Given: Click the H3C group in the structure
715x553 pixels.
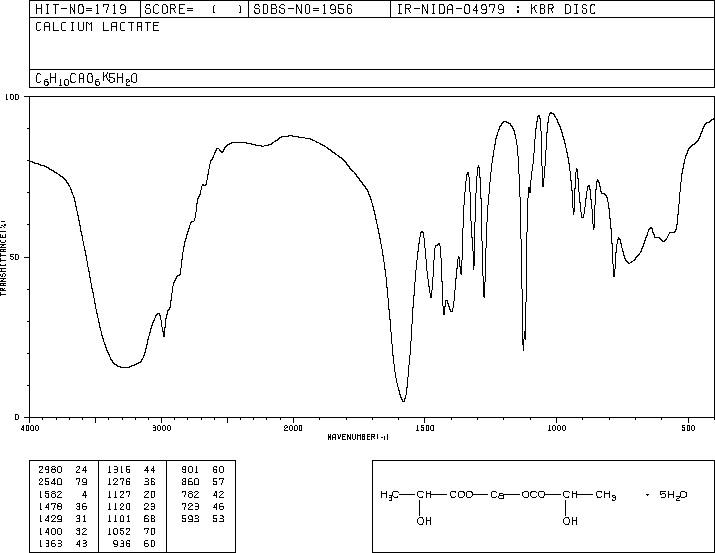Looking at the screenshot, I should (x=389, y=495).
